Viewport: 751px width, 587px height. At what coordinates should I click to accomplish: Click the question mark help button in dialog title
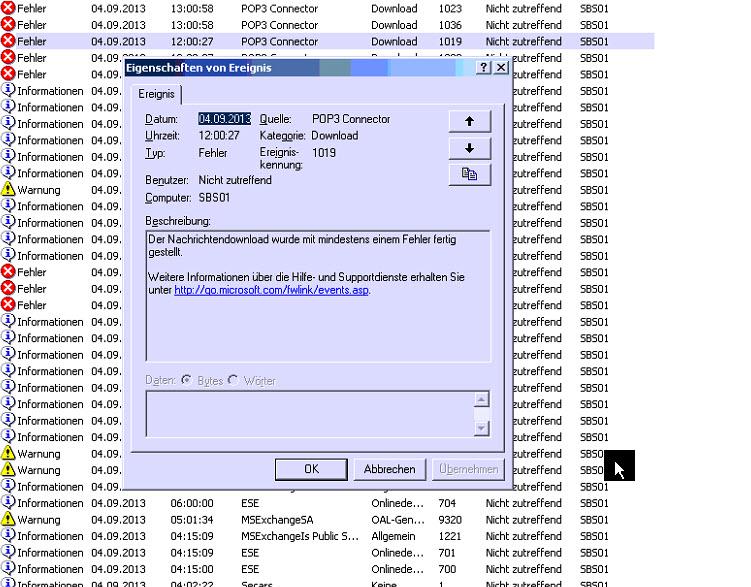coord(484,68)
